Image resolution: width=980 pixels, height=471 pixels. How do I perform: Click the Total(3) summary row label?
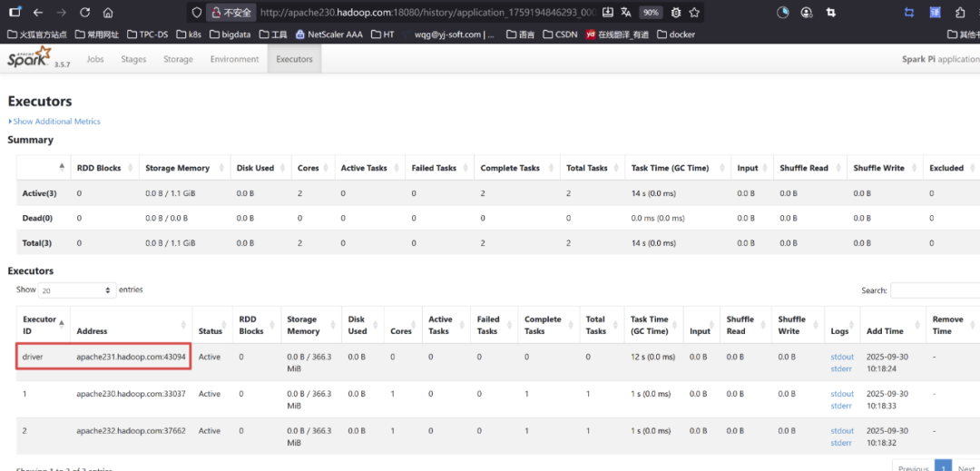tap(38, 243)
